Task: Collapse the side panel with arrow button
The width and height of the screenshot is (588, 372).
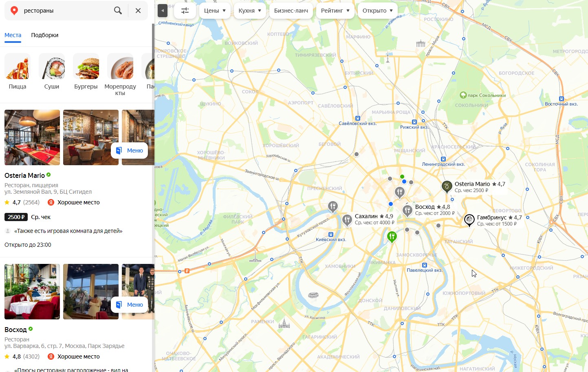Action: [x=163, y=11]
